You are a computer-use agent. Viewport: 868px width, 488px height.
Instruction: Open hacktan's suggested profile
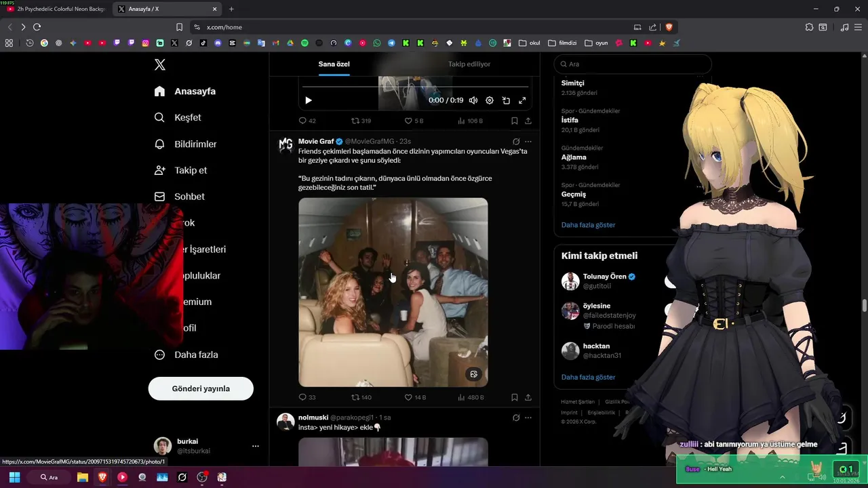(596, 346)
